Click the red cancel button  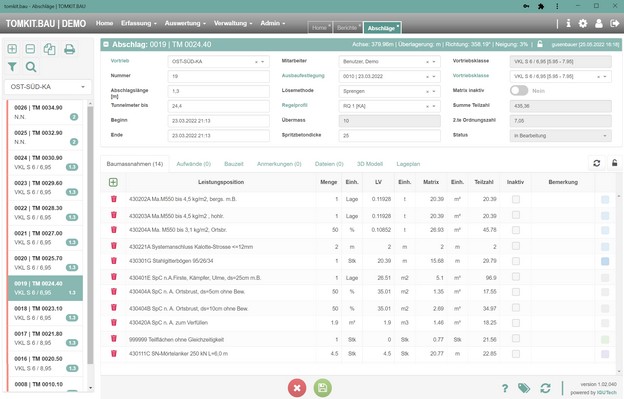(297, 388)
